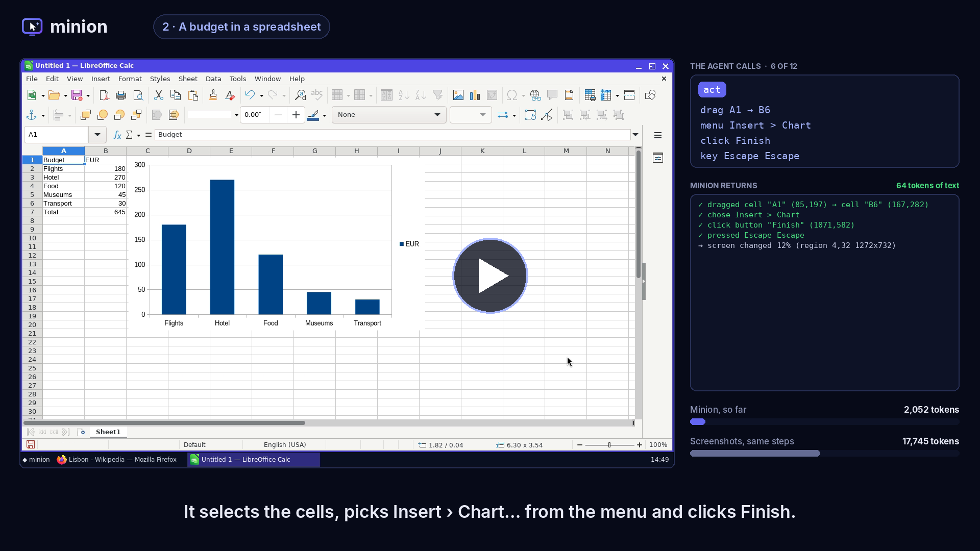The image size is (980, 551).
Task: Expand the Name Box dropdown arrow
Action: (97, 135)
